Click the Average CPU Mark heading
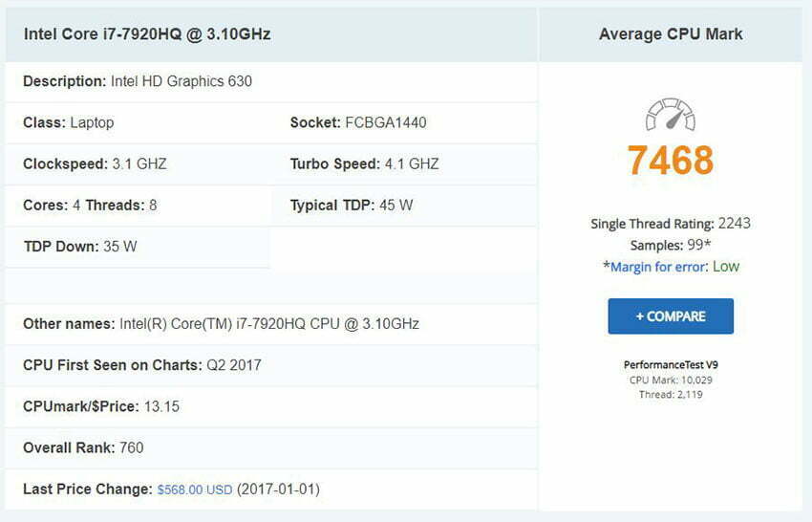This screenshot has width=812, height=522. 671,34
